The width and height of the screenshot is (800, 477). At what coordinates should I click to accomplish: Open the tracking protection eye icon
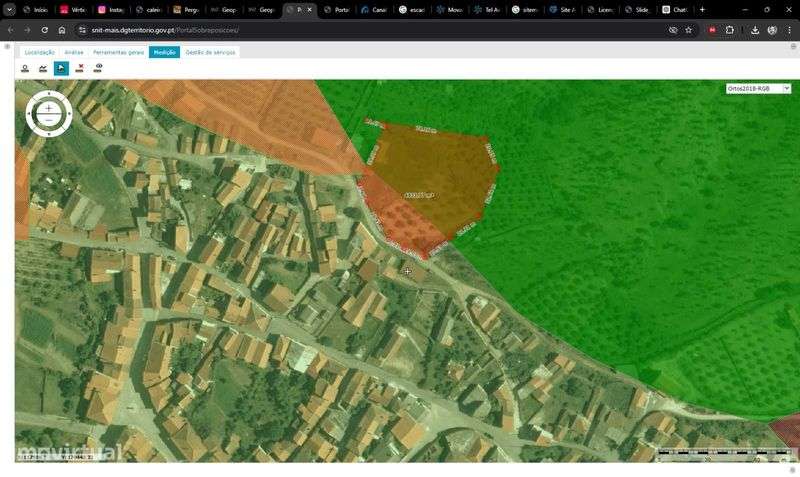click(673, 30)
